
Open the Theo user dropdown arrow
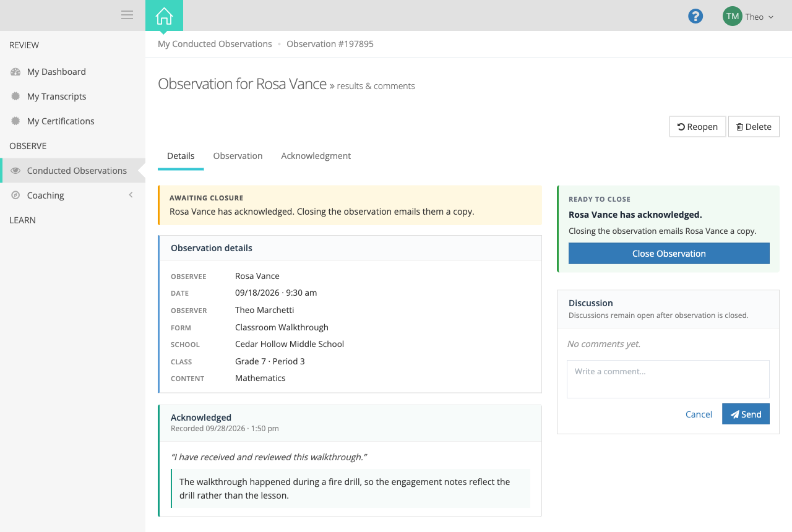(771, 17)
